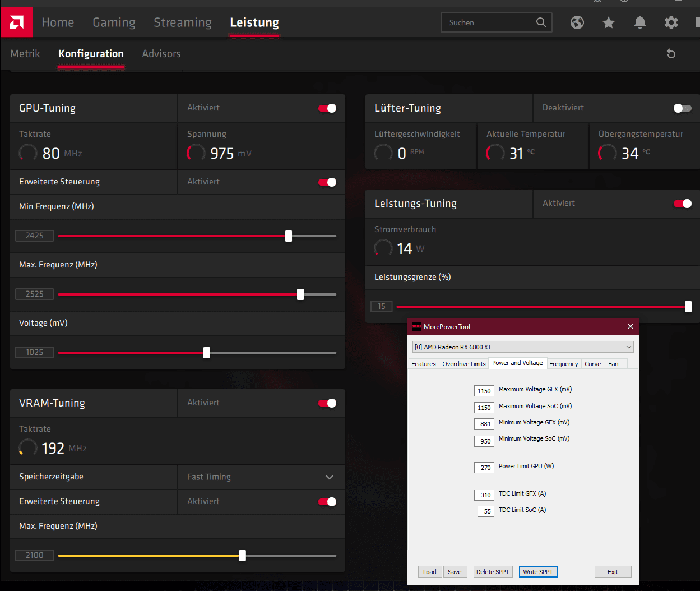This screenshot has width=700, height=591.
Task: Select the Konfiguration subtab
Action: [x=91, y=54]
